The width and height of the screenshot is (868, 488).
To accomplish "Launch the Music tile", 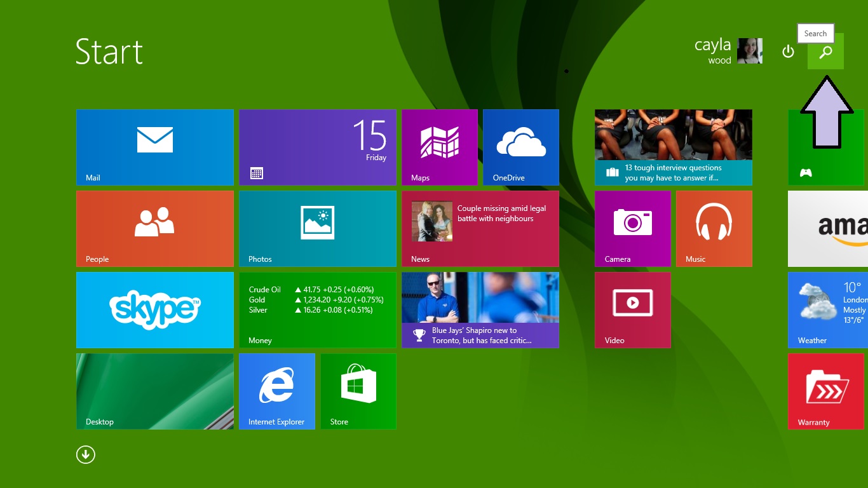I will click(714, 229).
